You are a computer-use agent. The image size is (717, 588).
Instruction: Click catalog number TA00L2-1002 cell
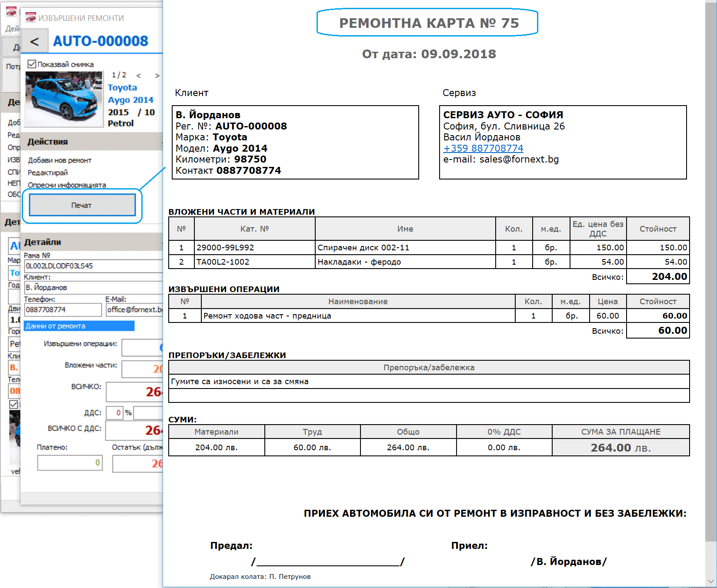tap(254, 262)
